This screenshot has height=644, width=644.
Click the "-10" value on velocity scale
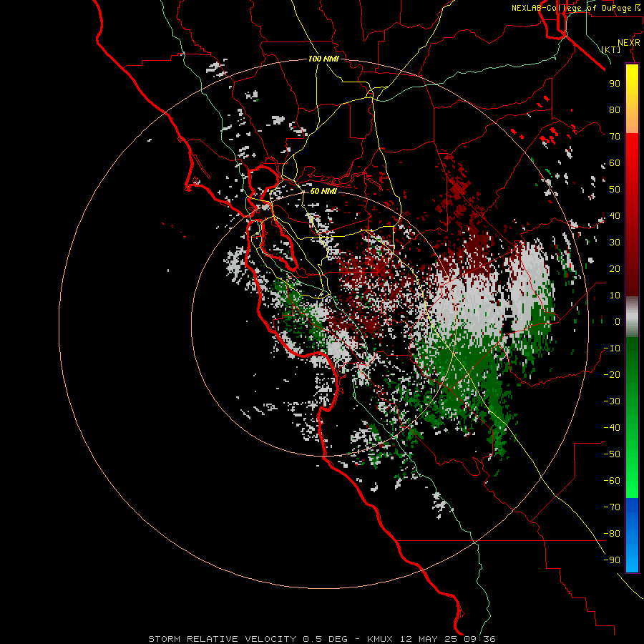coord(612,348)
